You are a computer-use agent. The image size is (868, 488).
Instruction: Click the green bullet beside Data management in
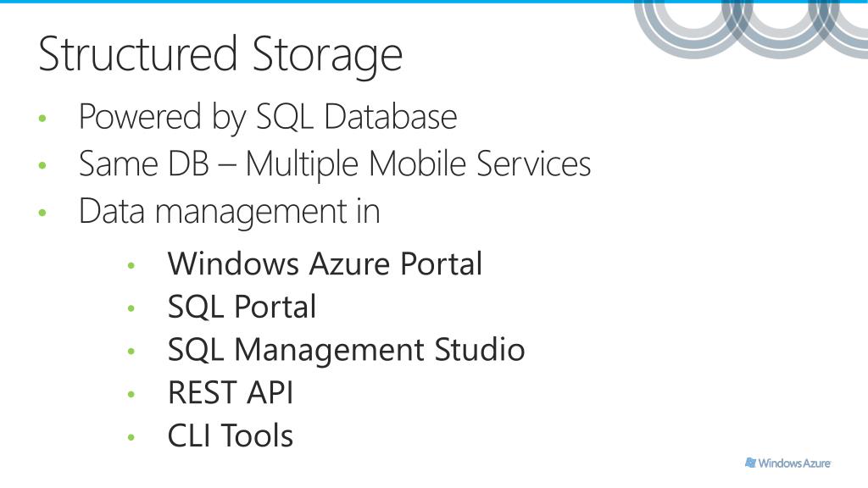point(42,213)
